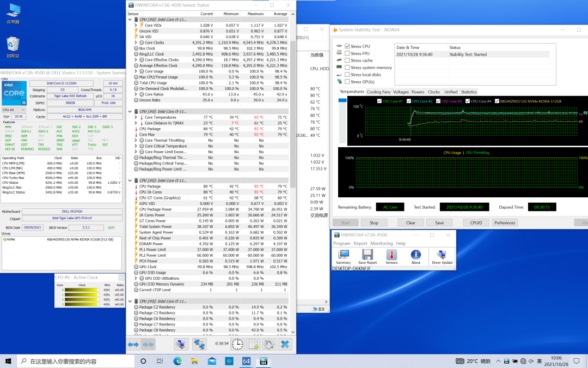Toggle CPU Core #2 graph checkbox
588x368 pixels.
pyautogui.click(x=409, y=101)
